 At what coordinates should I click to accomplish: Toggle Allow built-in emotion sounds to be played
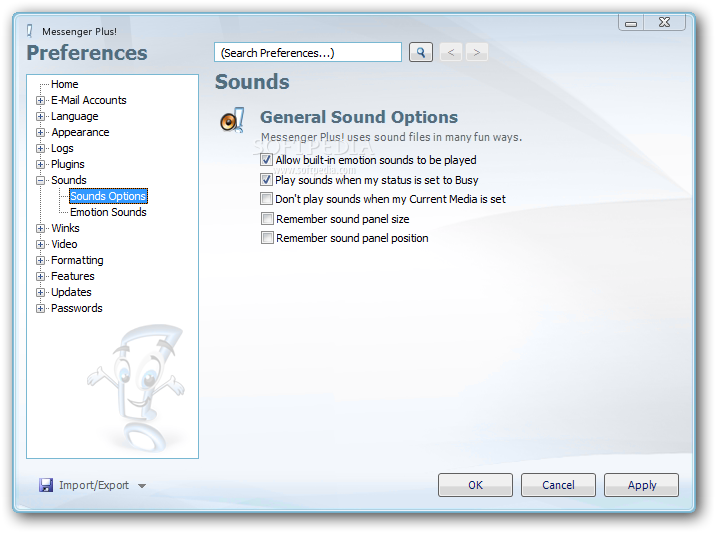[x=266, y=160]
